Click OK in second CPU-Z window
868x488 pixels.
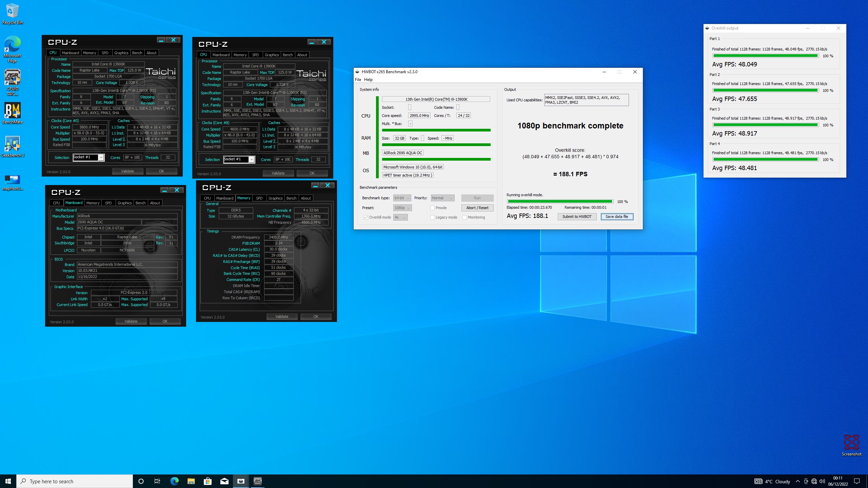click(312, 173)
